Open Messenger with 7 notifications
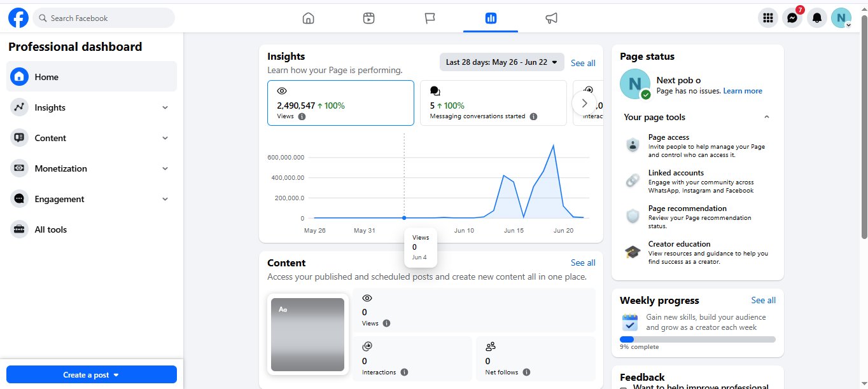This screenshot has width=868, height=389. point(792,18)
